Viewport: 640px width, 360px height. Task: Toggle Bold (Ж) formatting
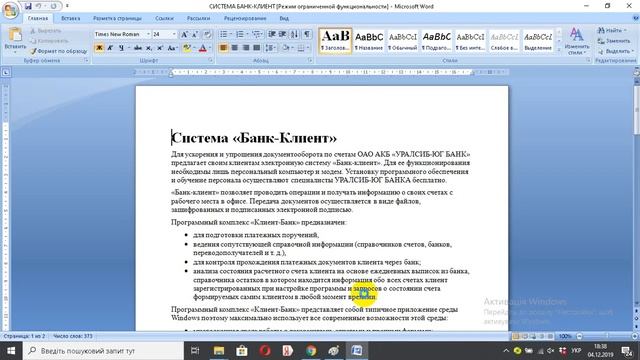(x=99, y=48)
